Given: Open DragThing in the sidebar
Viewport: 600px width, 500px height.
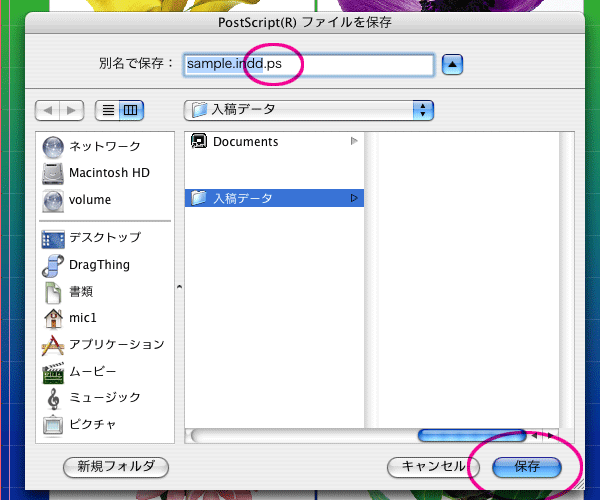Looking at the screenshot, I should [104, 265].
